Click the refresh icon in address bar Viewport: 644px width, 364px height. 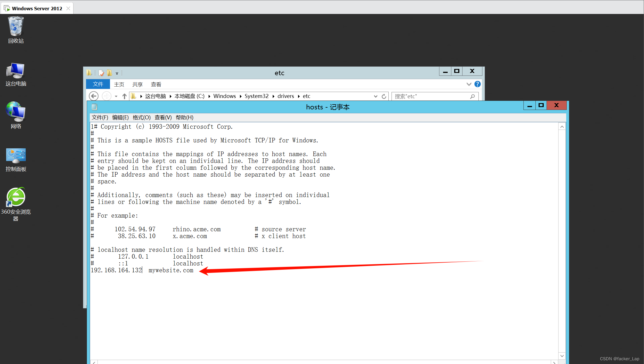click(384, 96)
